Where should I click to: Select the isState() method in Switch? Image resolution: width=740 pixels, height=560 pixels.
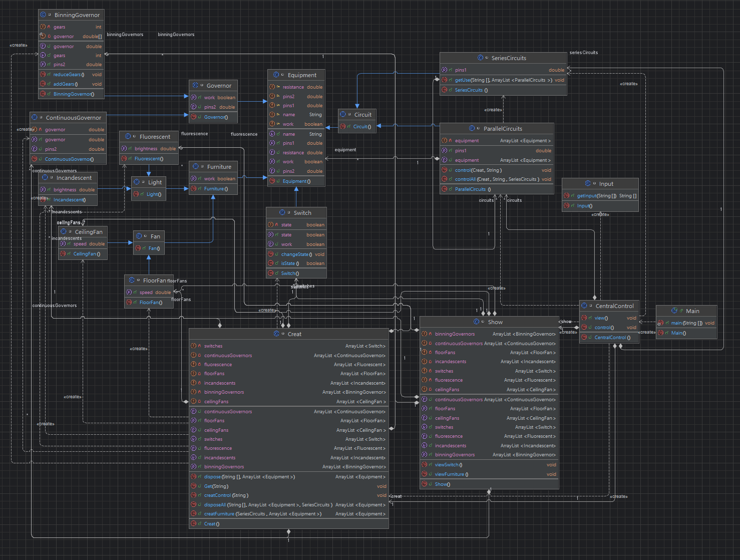point(296,263)
